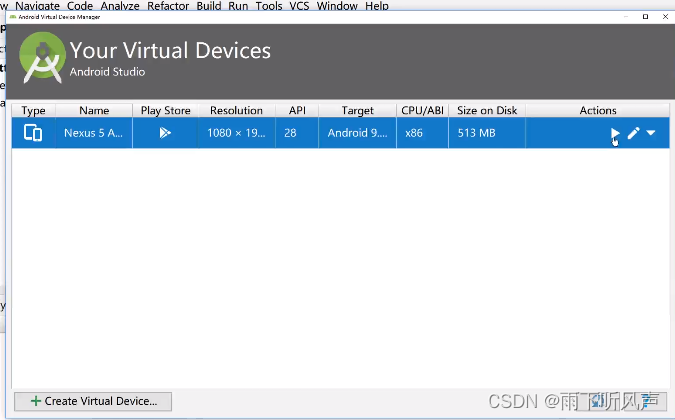Edit the Nexus 5 AVD with pencil icon
This screenshot has height=420, width=675.
coord(633,133)
